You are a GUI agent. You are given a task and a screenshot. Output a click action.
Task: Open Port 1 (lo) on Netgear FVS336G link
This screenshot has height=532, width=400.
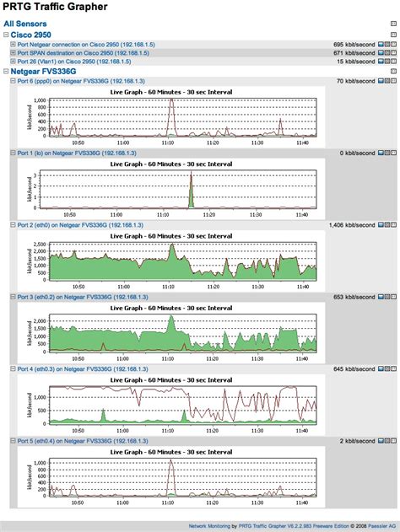77,153
